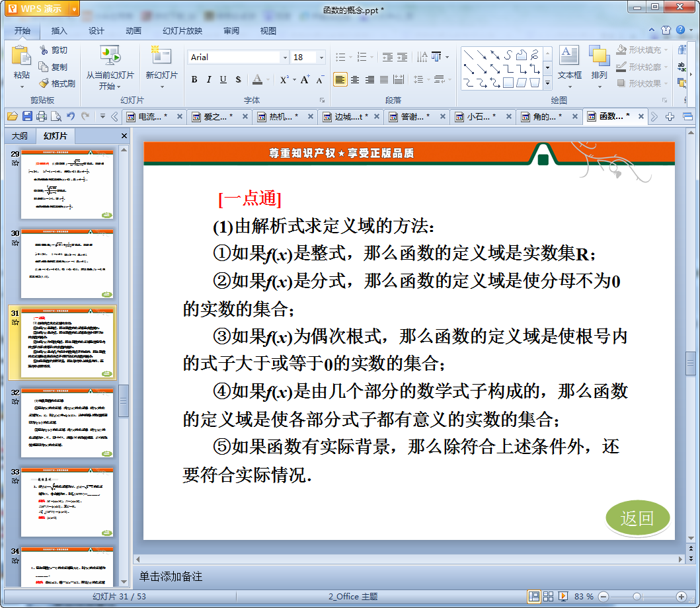Open the font size 18 dropdown
This screenshot has height=608, width=700.
[x=321, y=57]
